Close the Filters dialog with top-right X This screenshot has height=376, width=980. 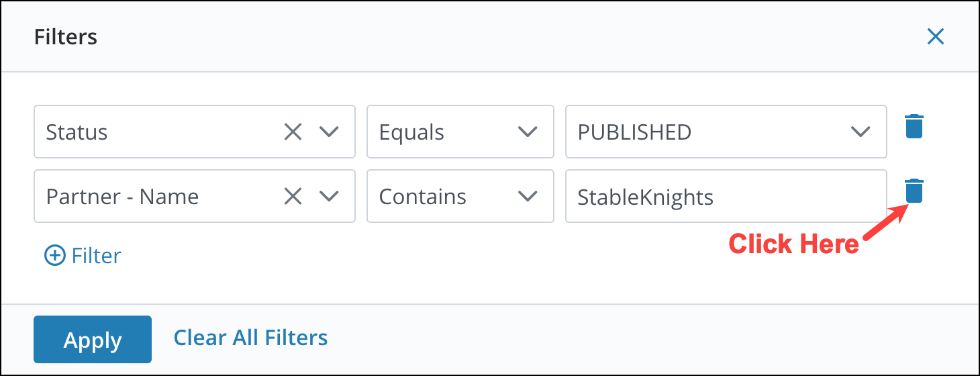tap(936, 36)
